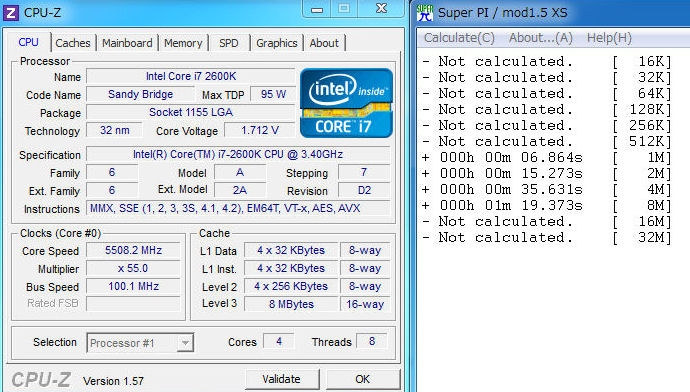The width and height of the screenshot is (690, 392).
Task: Open the About...(A) menu in Super PI
Action: (x=541, y=38)
